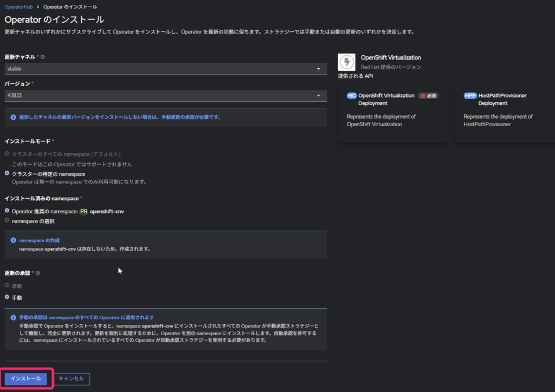Click the OpenShift Virtualization lightning logo icon
This screenshot has height=392, width=555.
pos(346,62)
